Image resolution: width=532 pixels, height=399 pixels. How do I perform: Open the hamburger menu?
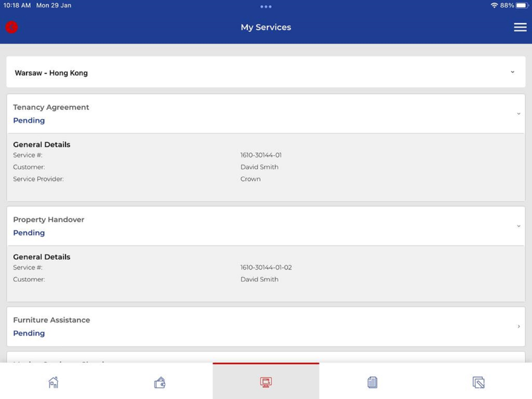[520, 27]
